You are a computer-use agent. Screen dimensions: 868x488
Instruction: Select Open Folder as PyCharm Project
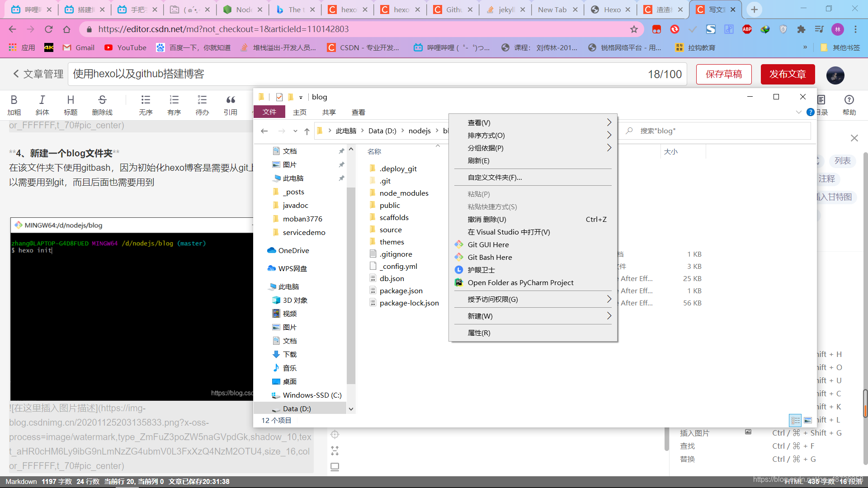pos(533,282)
